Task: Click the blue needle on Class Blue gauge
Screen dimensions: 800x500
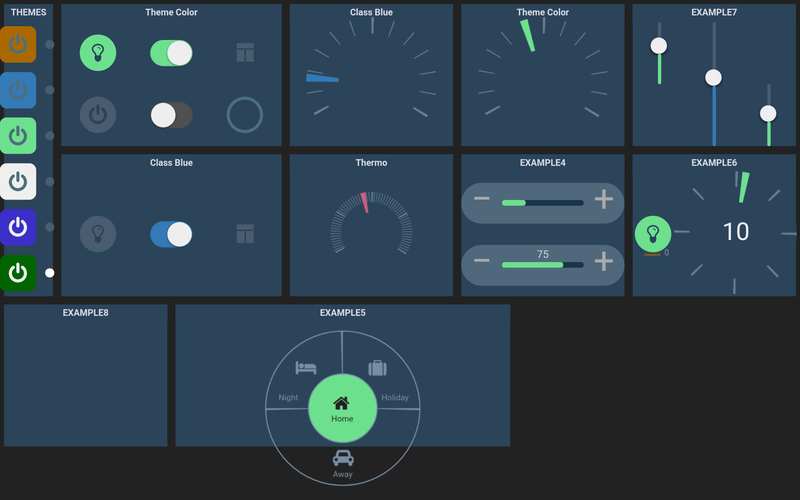Action: (x=322, y=78)
